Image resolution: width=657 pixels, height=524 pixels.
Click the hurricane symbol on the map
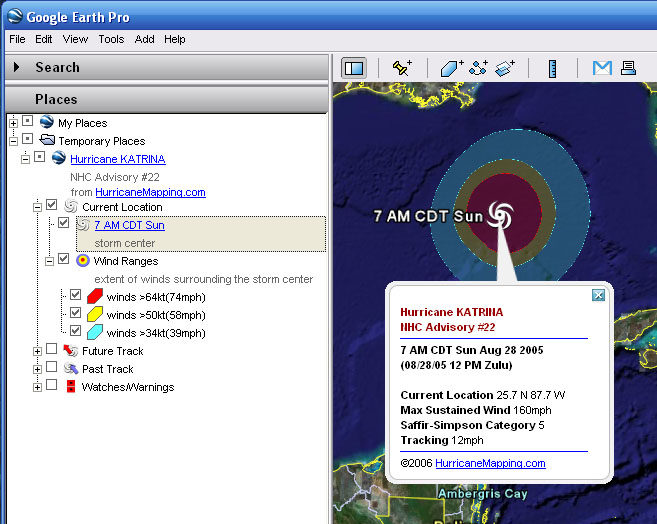(500, 215)
